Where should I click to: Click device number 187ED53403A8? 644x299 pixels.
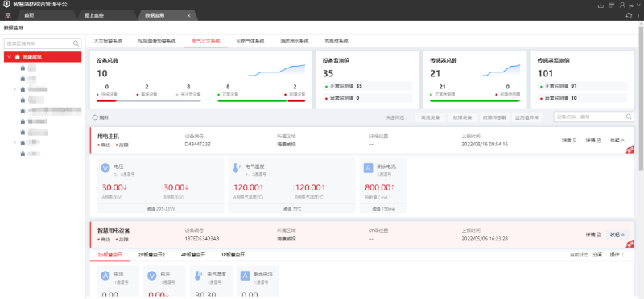[202, 238]
